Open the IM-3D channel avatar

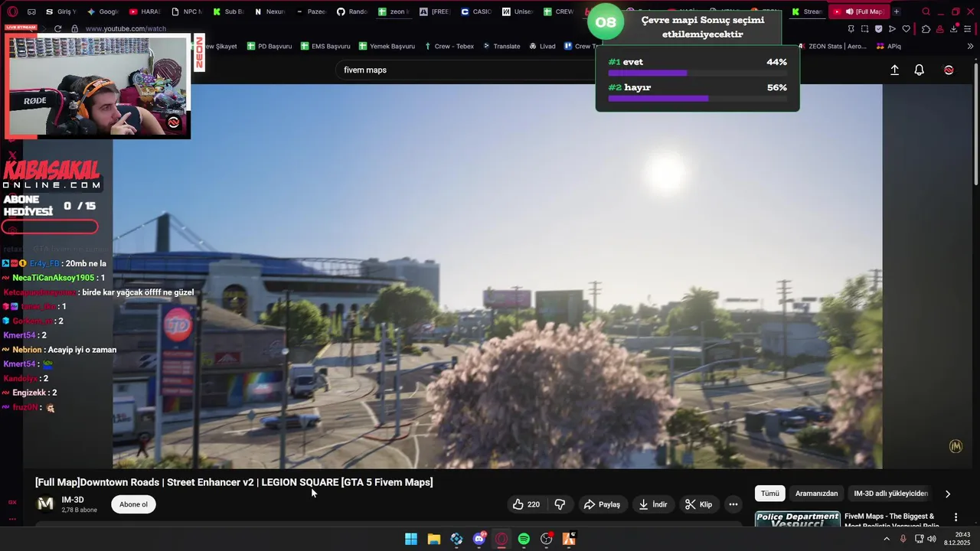click(x=45, y=504)
